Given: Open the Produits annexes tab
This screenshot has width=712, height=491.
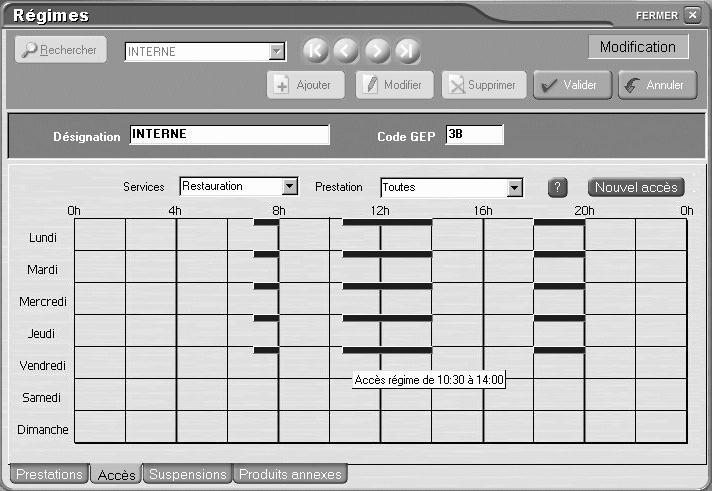Looking at the screenshot, I should click(x=290, y=474).
